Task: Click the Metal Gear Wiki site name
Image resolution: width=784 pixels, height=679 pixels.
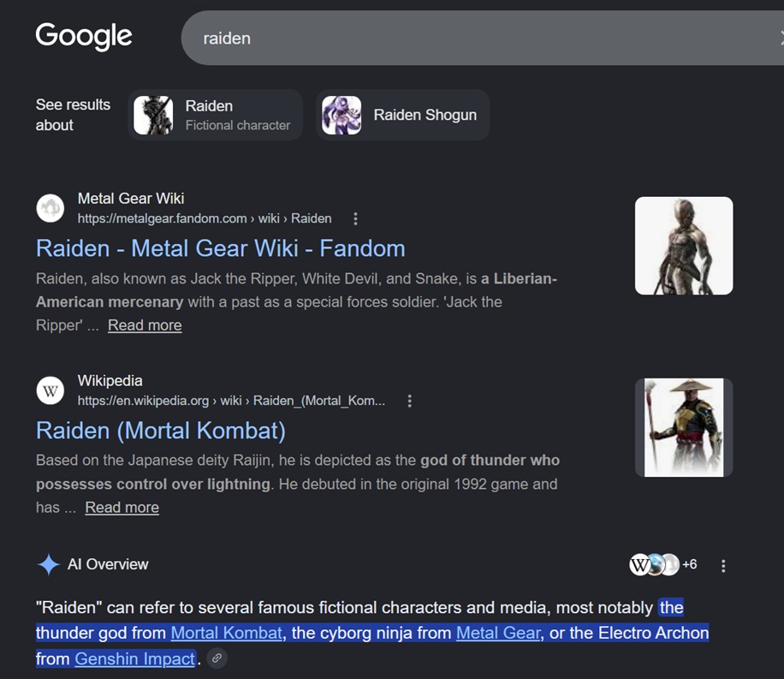Action: pos(131,199)
